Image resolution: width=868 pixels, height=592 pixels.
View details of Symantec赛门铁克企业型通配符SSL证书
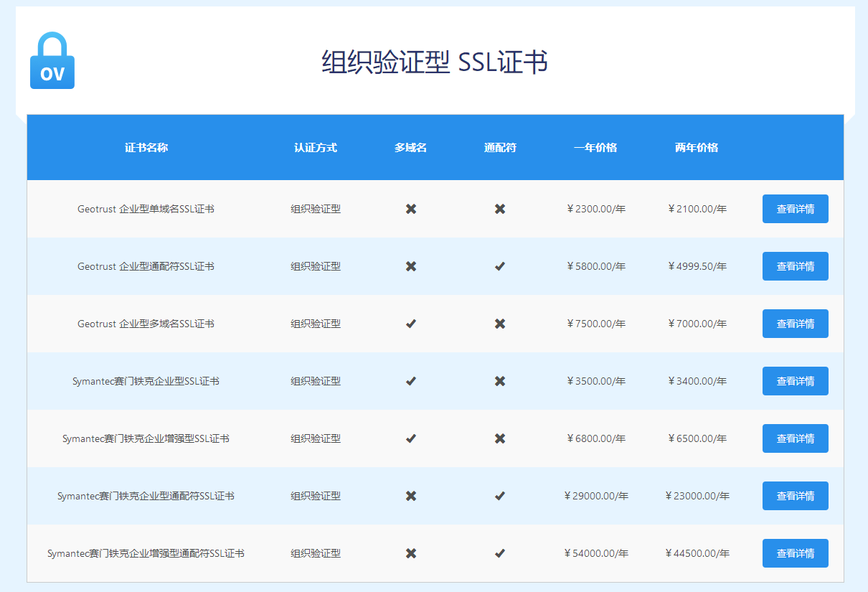(x=796, y=496)
